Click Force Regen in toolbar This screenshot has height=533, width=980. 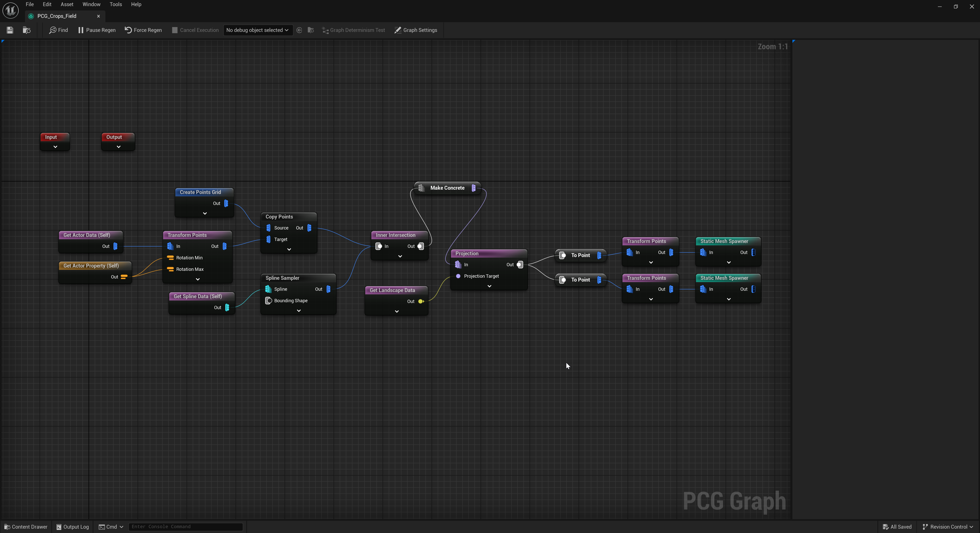(x=143, y=30)
